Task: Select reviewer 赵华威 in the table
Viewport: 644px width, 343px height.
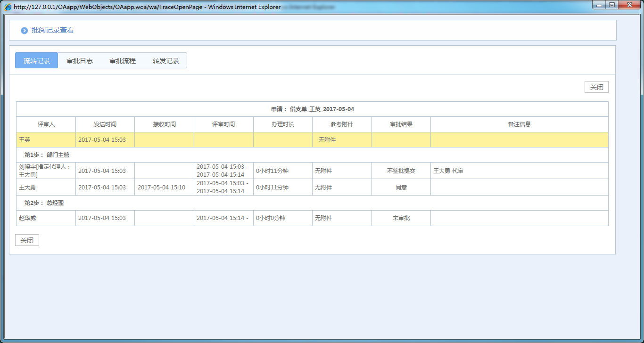Action: [27, 218]
